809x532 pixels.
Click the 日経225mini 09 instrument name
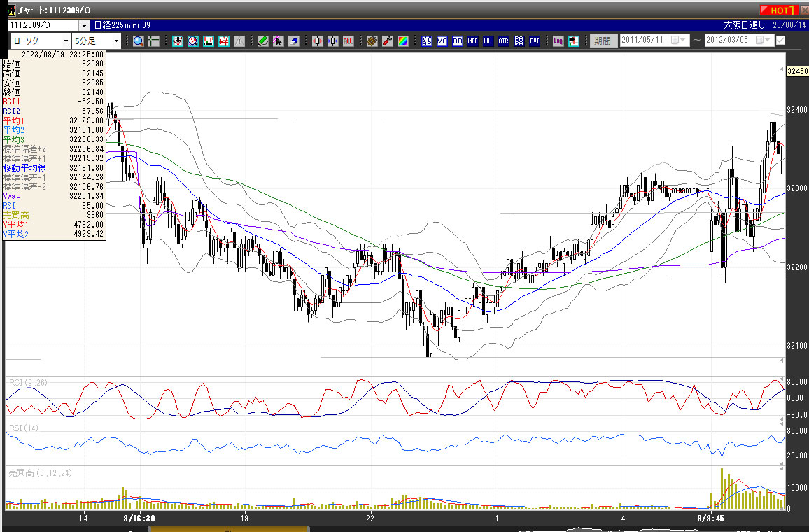pos(122,25)
